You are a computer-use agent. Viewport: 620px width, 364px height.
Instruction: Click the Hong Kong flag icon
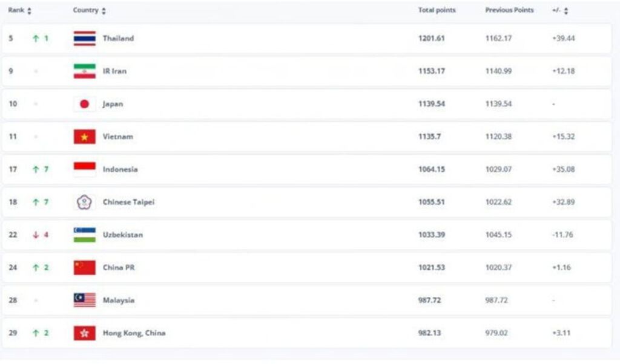[84, 333]
